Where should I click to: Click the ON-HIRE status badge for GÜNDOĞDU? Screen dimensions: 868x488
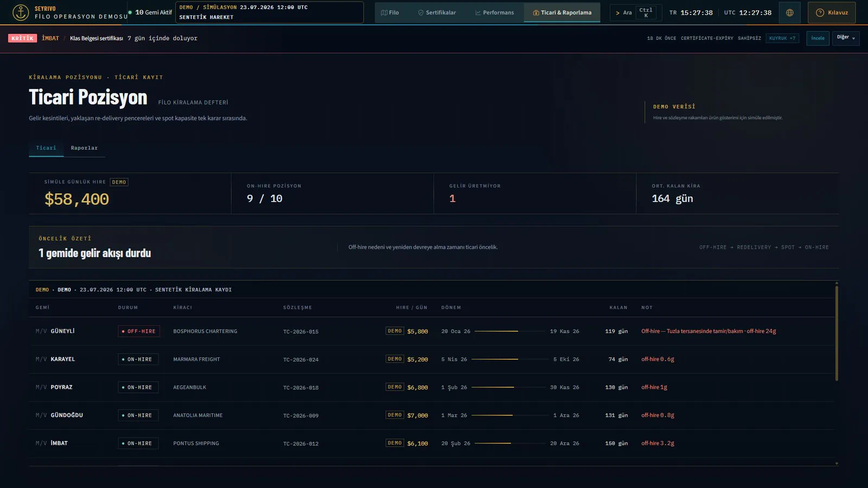click(x=138, y=415)
